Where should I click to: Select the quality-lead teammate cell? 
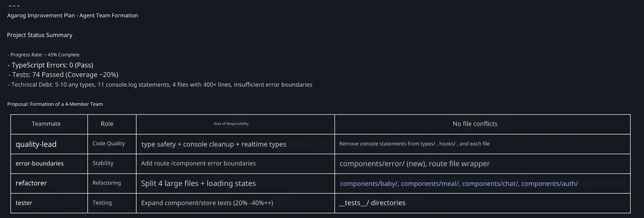pos(36,144)
